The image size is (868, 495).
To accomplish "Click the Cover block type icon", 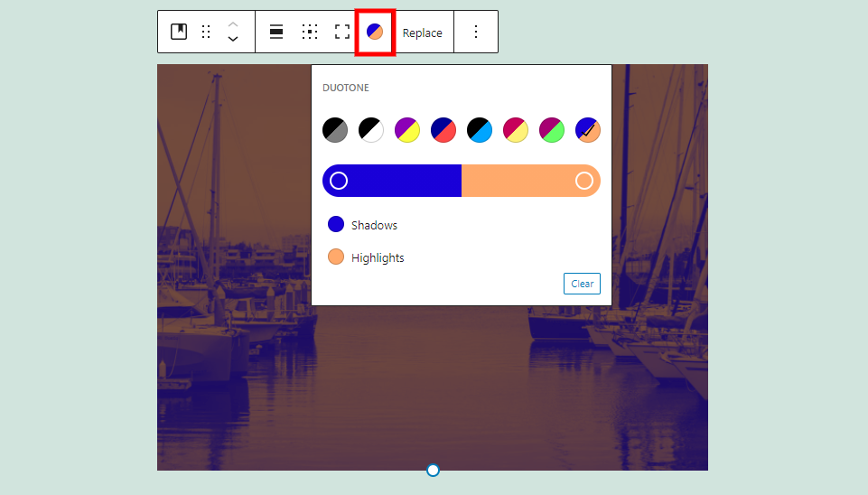I will click(x=179, y=32).
